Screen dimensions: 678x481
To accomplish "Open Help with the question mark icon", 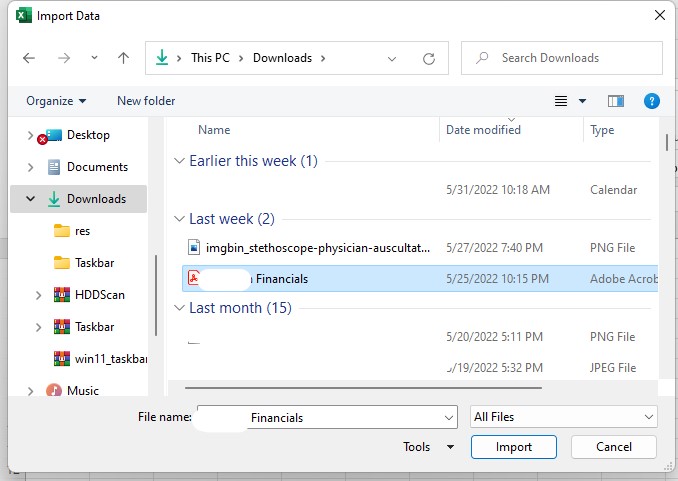I will point(652,101).
